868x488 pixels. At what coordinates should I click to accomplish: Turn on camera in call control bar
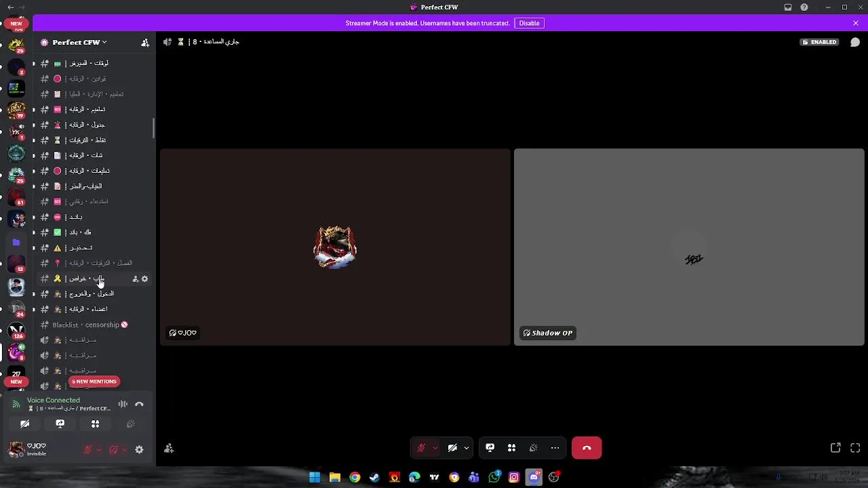pos(452,448)
